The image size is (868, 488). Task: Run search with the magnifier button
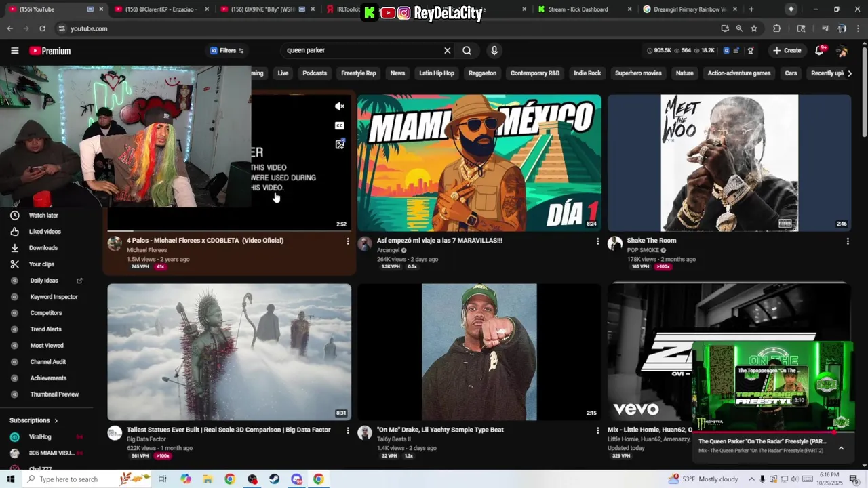tap(467, 50)
